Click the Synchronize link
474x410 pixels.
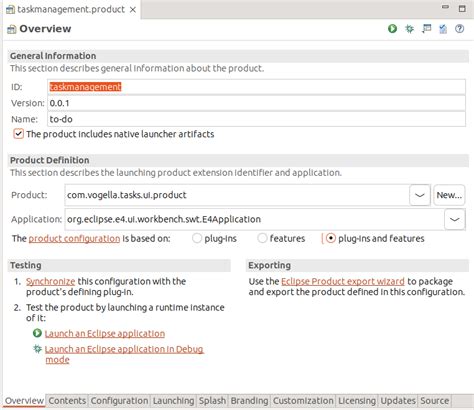[x=50, y=281]
